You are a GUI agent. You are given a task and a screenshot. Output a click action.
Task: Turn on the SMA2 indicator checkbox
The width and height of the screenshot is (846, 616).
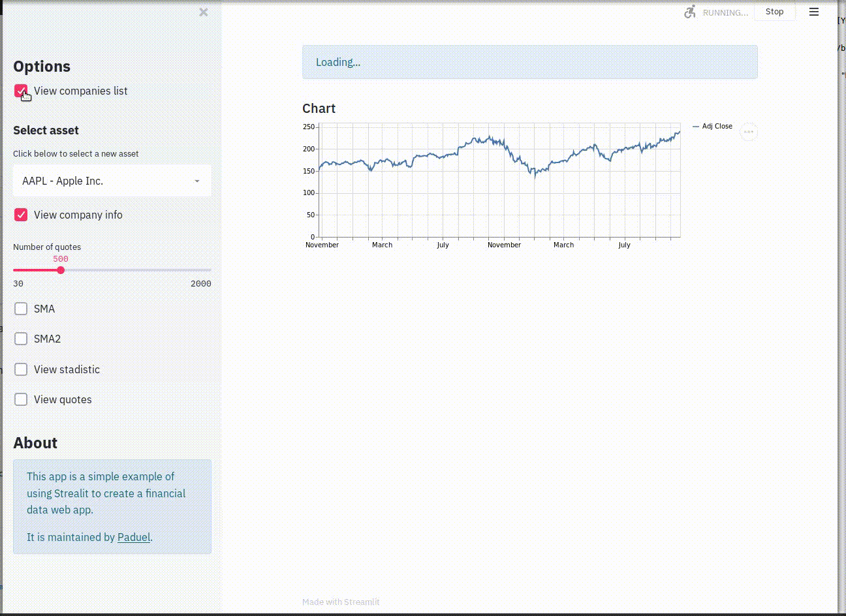(21, 339)
